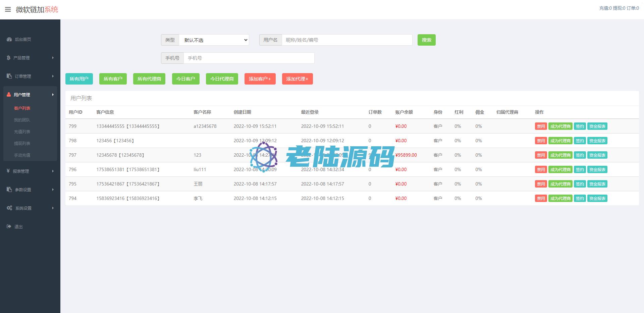Click the 今日代理商 filter button
The image size is (644, 313).
tap(222, 79)
